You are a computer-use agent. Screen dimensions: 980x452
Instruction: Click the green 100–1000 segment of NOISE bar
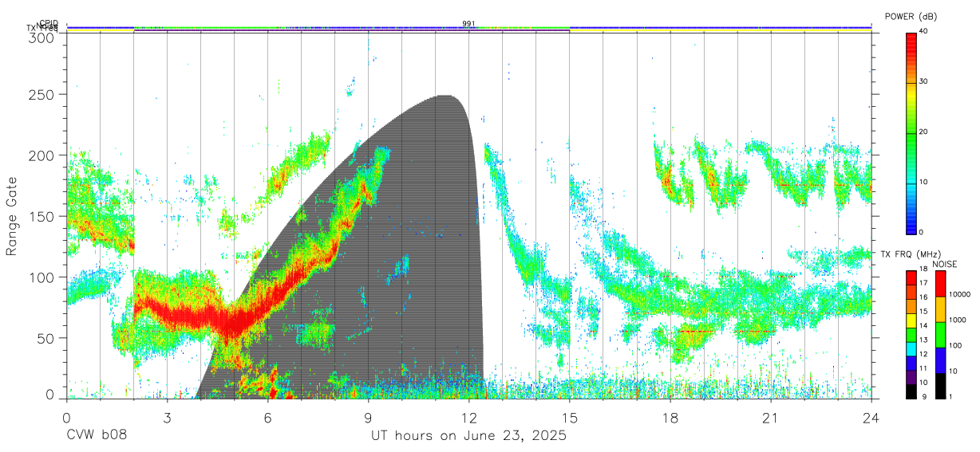(939, 335)
